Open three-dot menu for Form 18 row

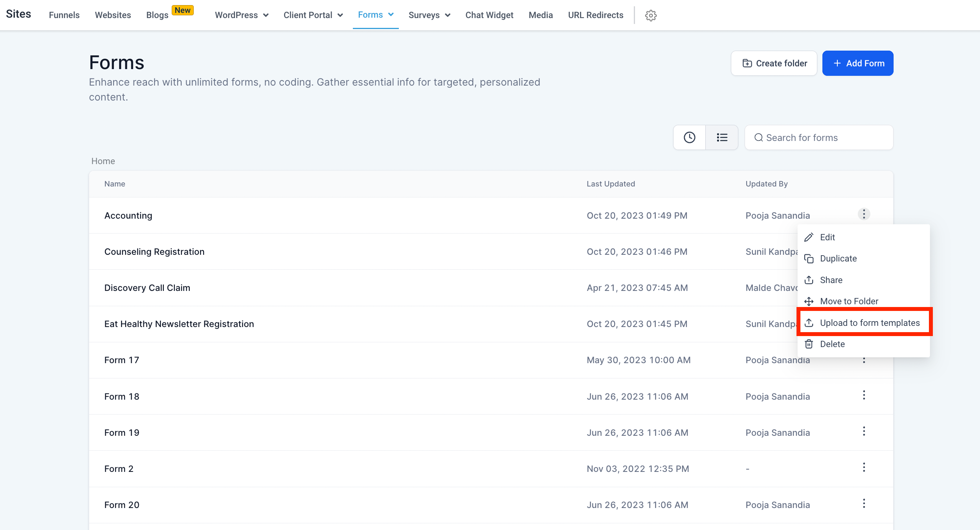[864, 395]
